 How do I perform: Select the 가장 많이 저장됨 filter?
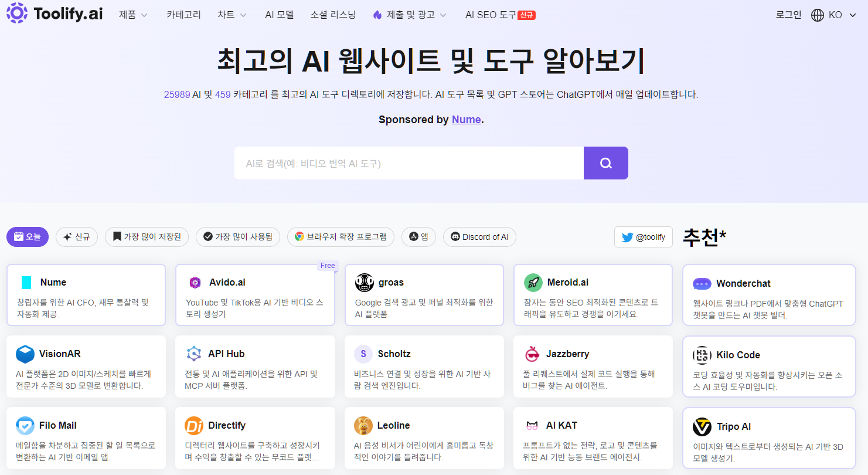click(147, 237)
